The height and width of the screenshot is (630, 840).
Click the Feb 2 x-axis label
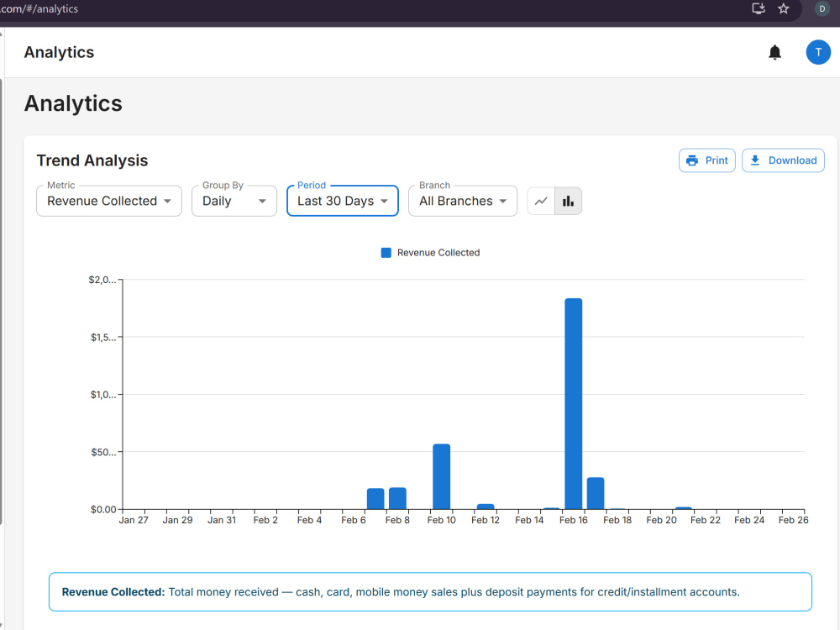tap(265, 520)
